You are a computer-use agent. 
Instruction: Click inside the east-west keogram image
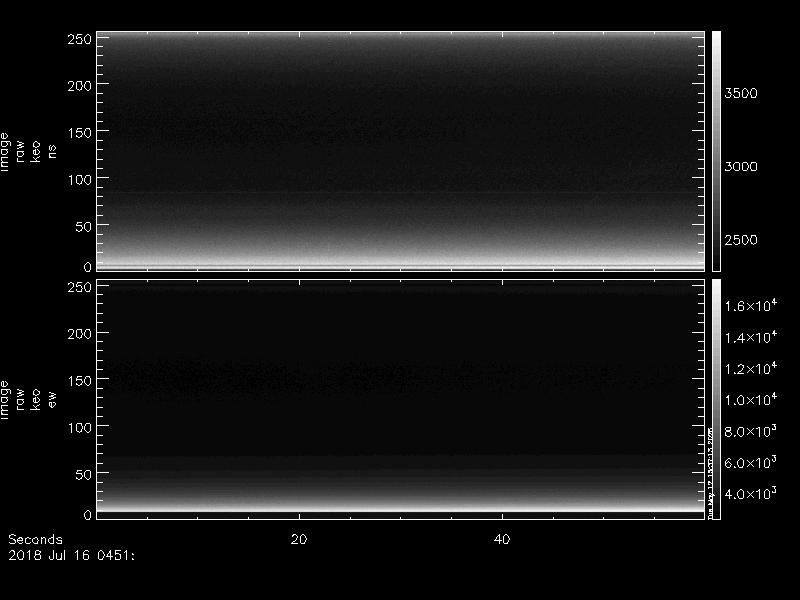[x=401, y=399]
